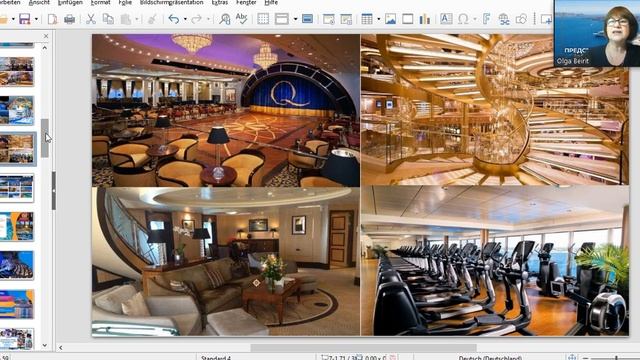This screenshot has width=640, height=360.
Task: Click Start from Current Slide icon
Action: point(346,19)
